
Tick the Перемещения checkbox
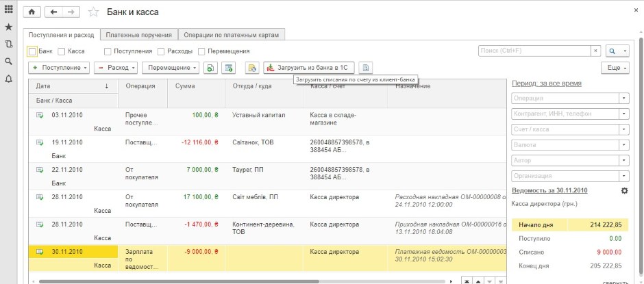tap(201, 52)
